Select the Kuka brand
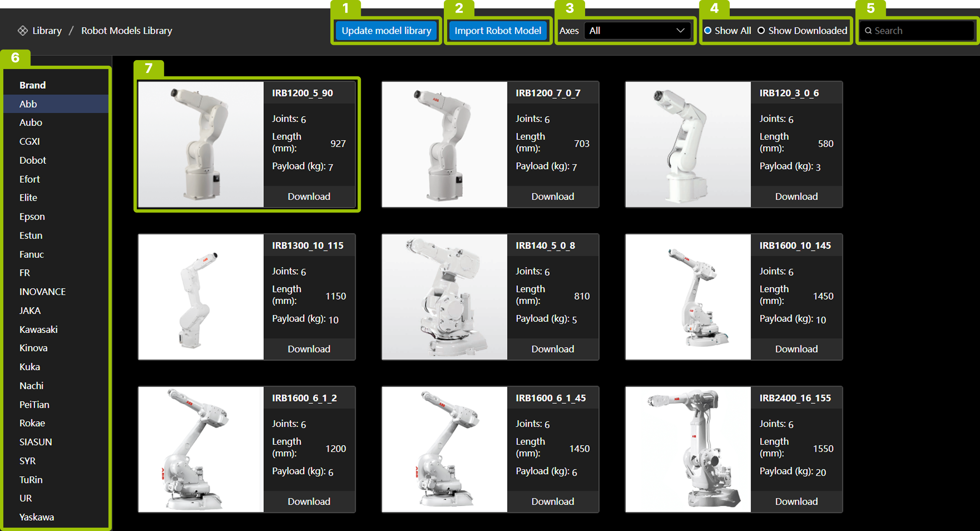Viewport: 980px width, 531px height. coord(30,367)
